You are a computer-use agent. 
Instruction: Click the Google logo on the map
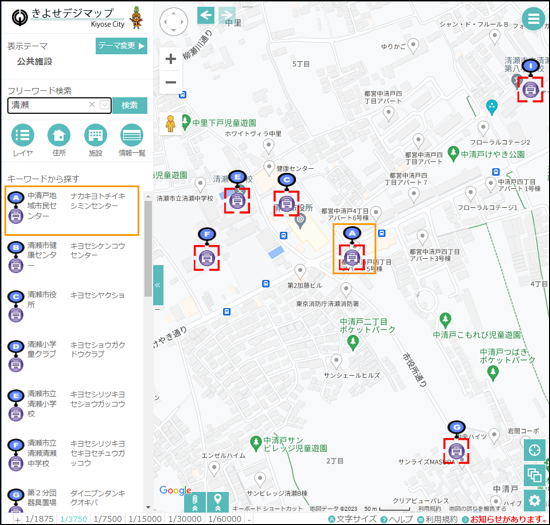coord(175,490)
